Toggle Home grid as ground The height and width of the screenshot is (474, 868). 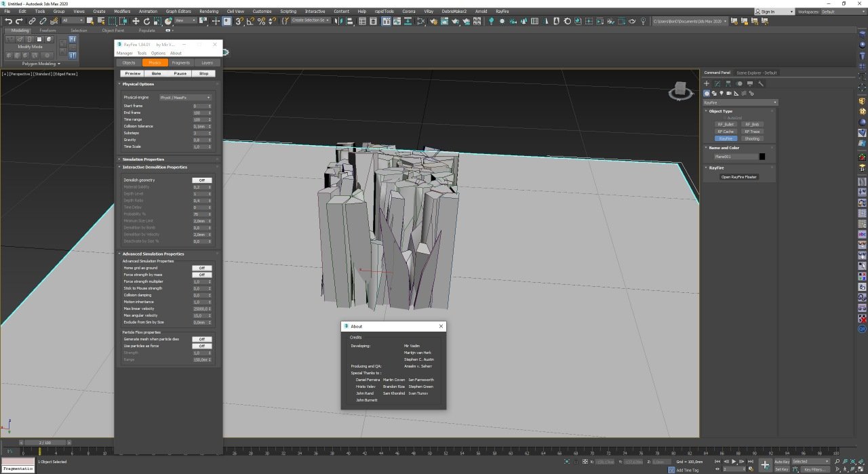(201, 268)
